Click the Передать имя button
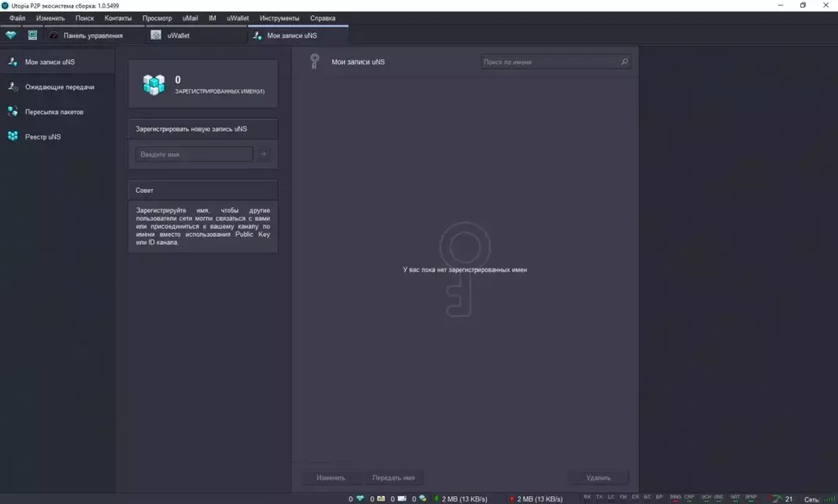The image size is (838, 504). [393, 478]
